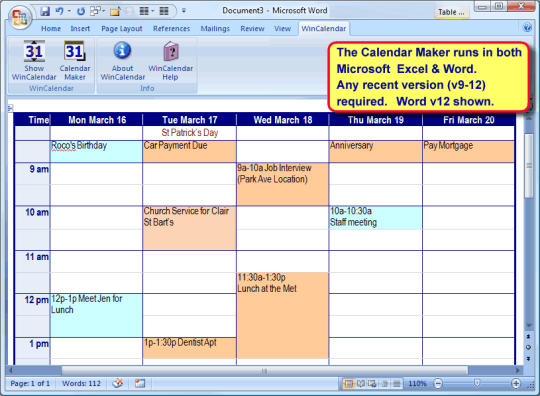Open the Page Layout tab
The image size is (540, 396).
[122, 29]
